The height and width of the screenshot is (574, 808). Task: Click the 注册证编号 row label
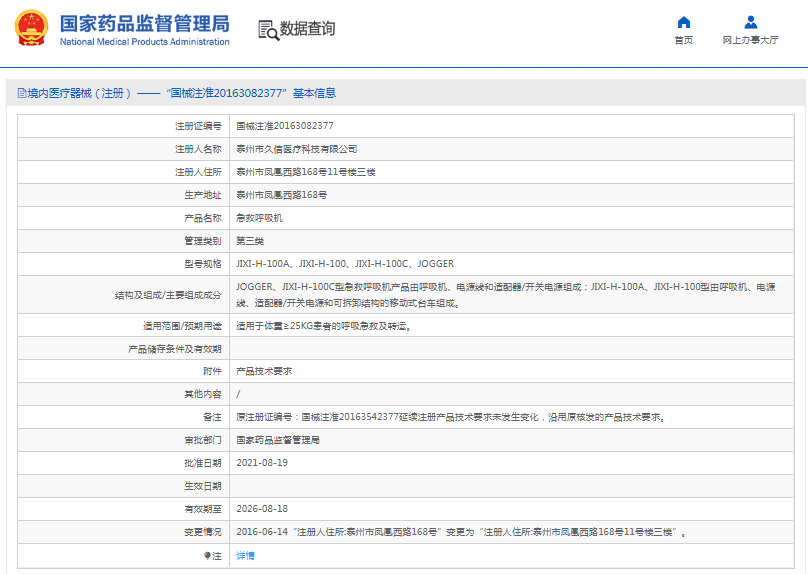(x=198, y=126)
